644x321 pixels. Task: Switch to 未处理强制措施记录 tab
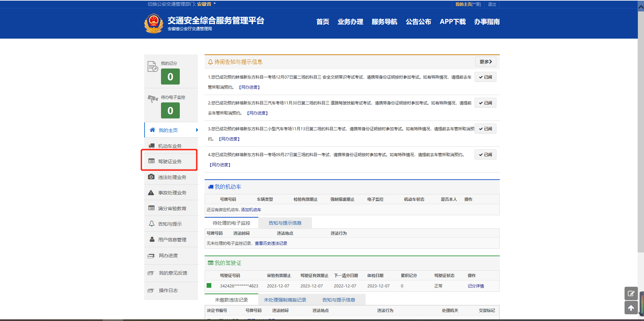pos(285,300)
